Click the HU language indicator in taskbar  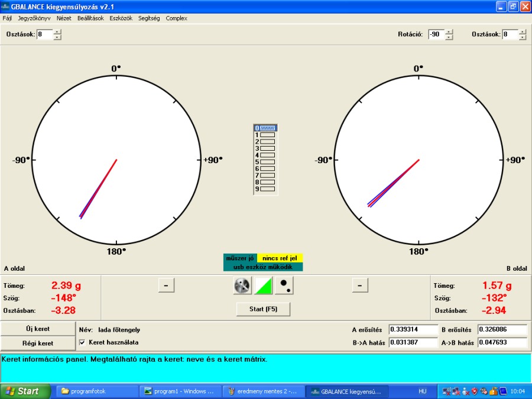(422, 391)
